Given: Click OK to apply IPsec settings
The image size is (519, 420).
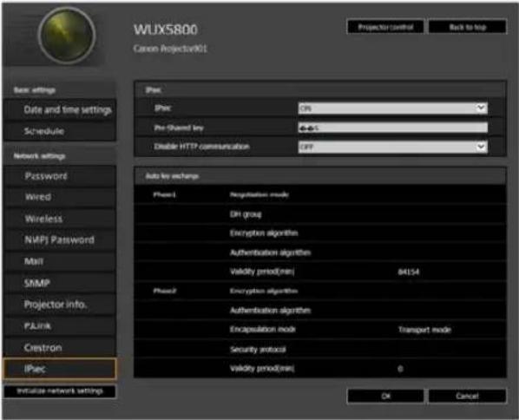Looking at the screenshot, I should 385,396.
